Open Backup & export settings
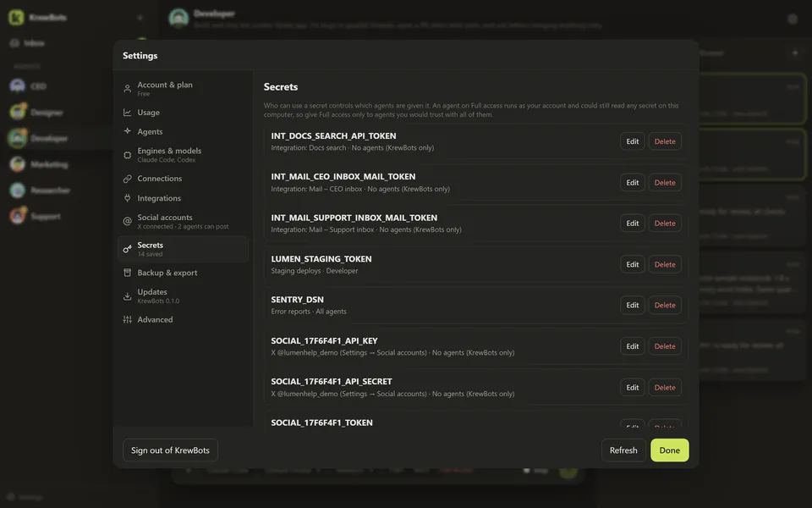 pos(183,273)
